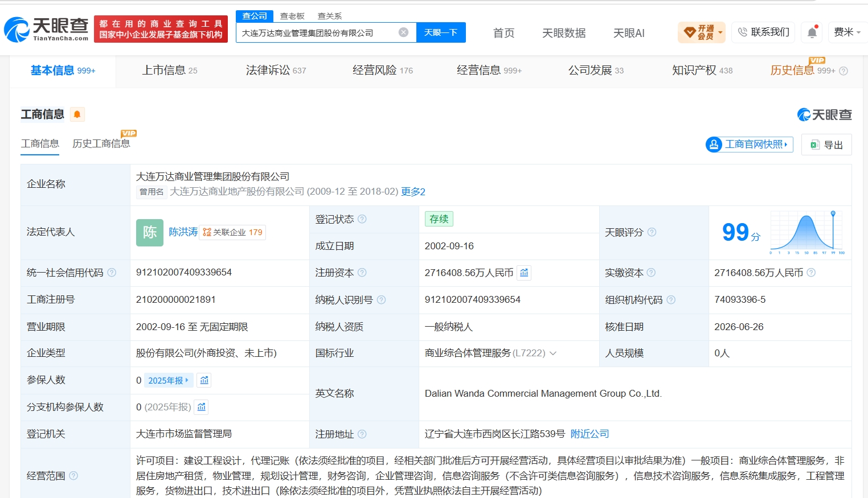Open the 法律诉讼 tab
This screenshot has width=868, height=498.
pyautogui.click(x=276, y=71)
